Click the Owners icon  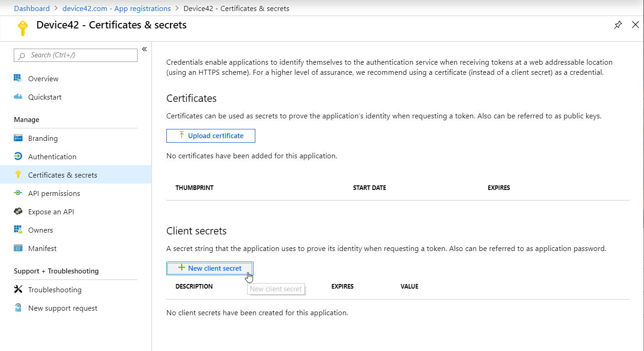(18, 230)
